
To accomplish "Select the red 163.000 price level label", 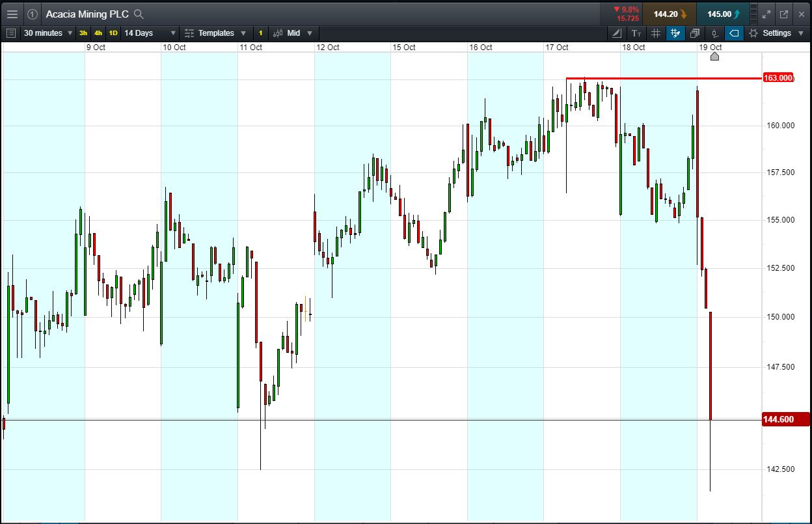I will [778, 78].
